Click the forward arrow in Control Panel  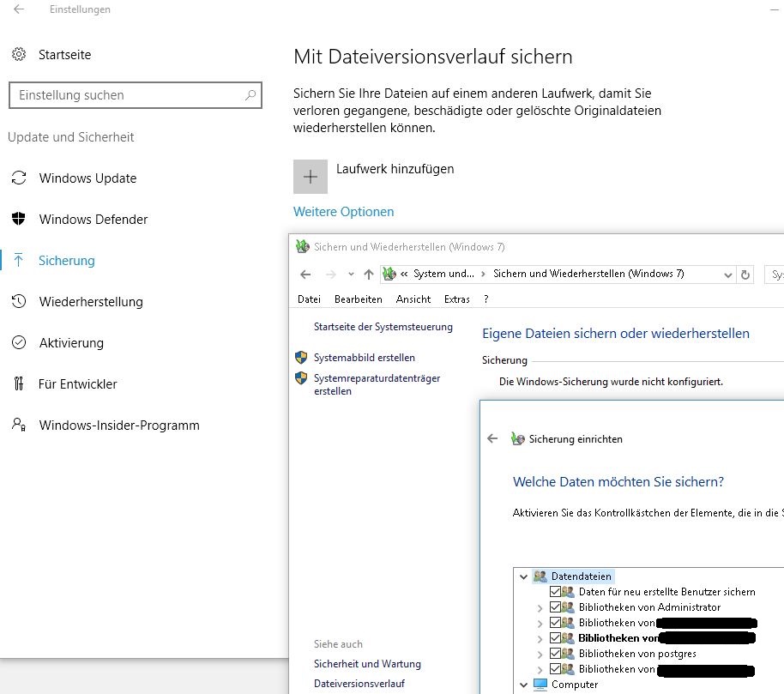point(330,274)
